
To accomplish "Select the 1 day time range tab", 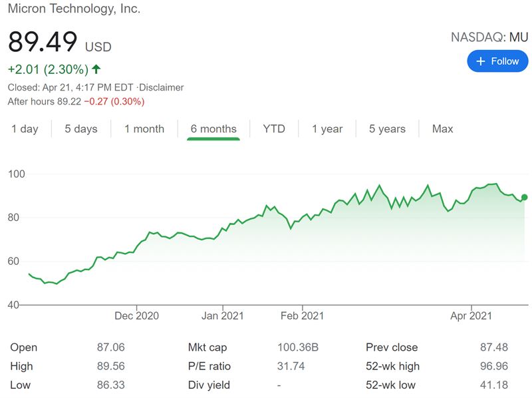I will [25, 129].
